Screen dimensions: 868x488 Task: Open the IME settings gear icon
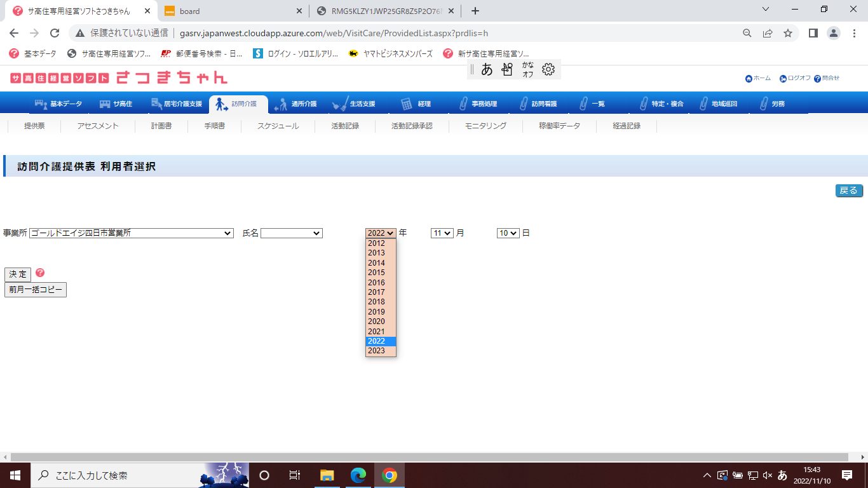pos(548,70)
